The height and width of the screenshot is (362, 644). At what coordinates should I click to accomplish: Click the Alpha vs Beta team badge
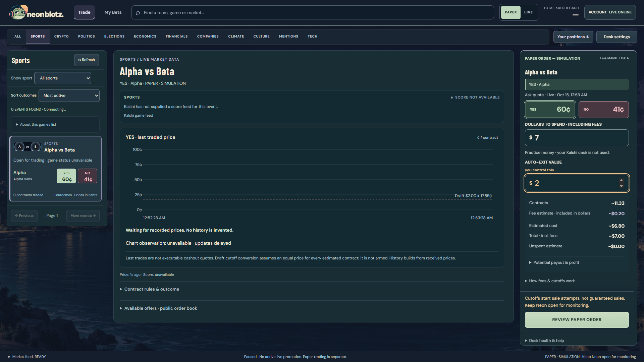coord(28,147)
